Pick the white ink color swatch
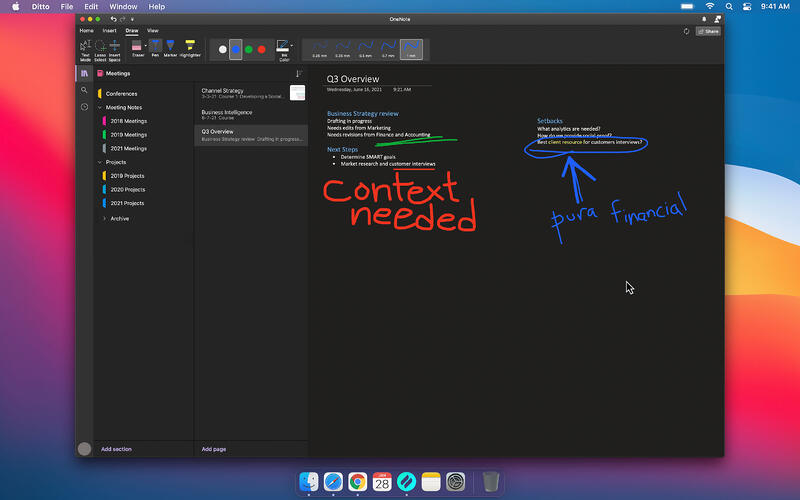The width and height of the screenshot is (800, 500). [x=222, y=49]
